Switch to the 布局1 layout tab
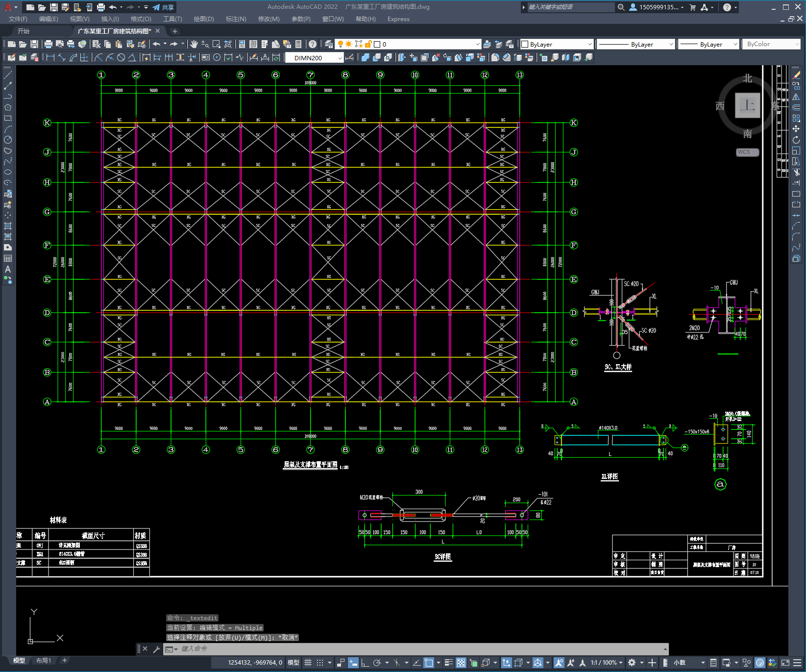The width and height of the screenshot is (806, 672). (44, 661)
